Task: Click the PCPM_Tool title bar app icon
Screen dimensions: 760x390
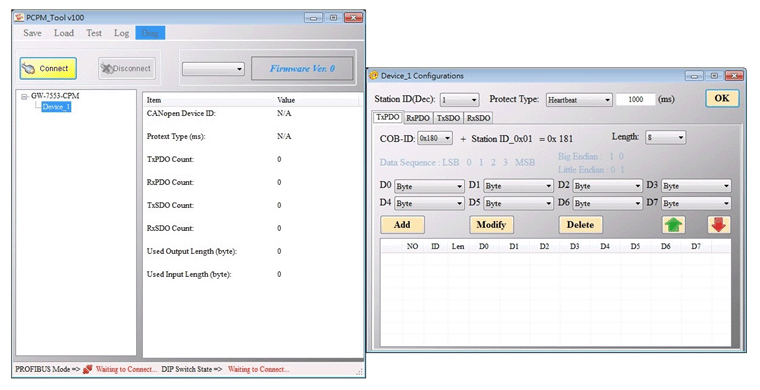Action: [x=19, y=17]
